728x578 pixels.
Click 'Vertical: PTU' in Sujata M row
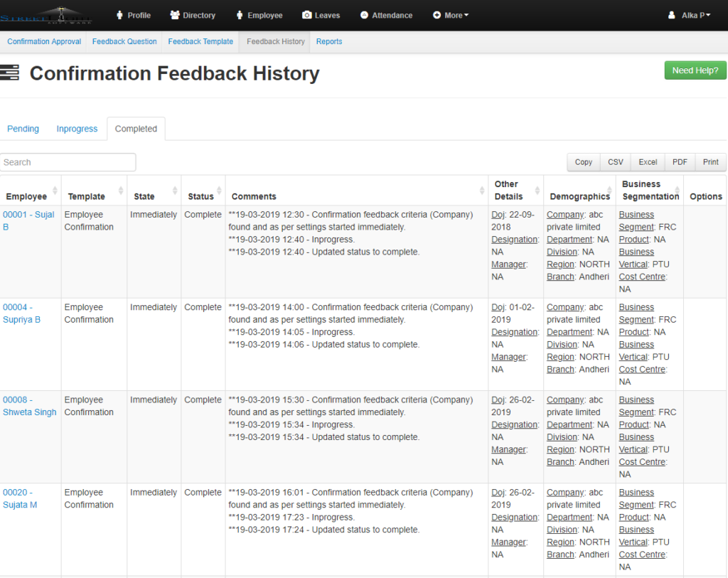pos(644,542)
